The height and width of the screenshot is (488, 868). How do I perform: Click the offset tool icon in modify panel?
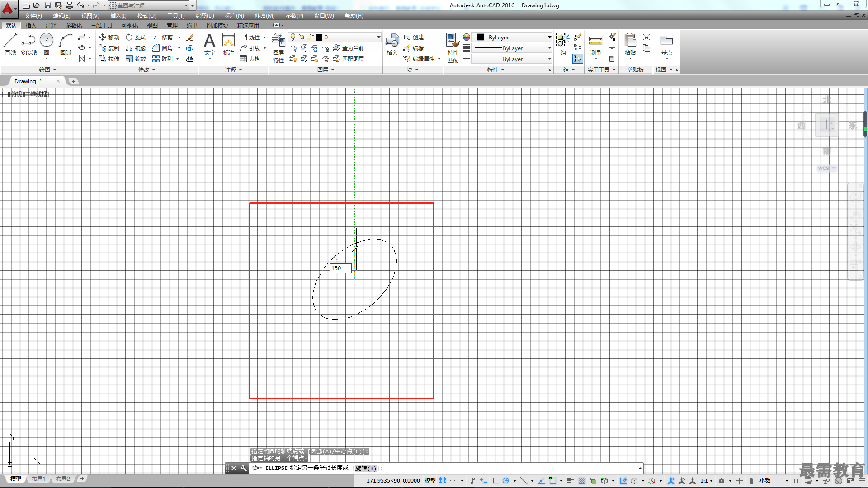pyautogui.click(x=190, y=59)
